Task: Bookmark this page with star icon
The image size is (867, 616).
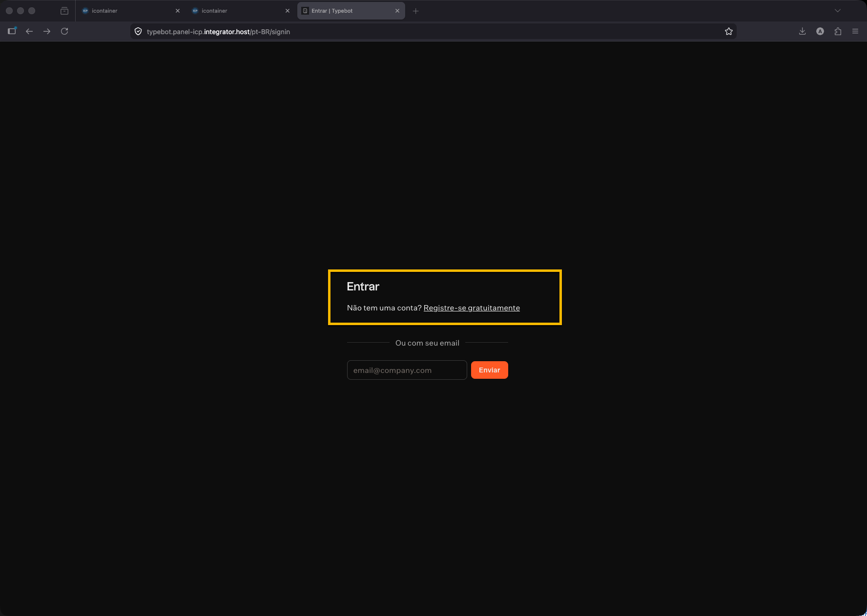Action: click(728, 31)
